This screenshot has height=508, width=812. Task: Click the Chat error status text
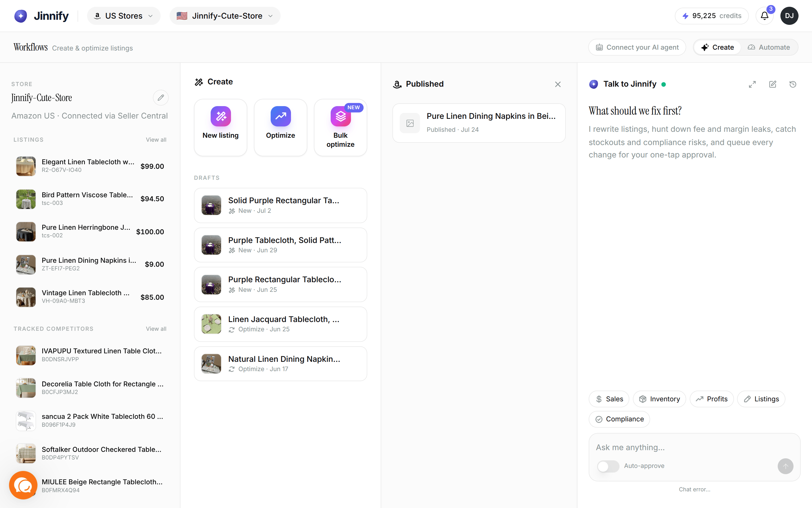pyautogui.click(x=694, y=490)
